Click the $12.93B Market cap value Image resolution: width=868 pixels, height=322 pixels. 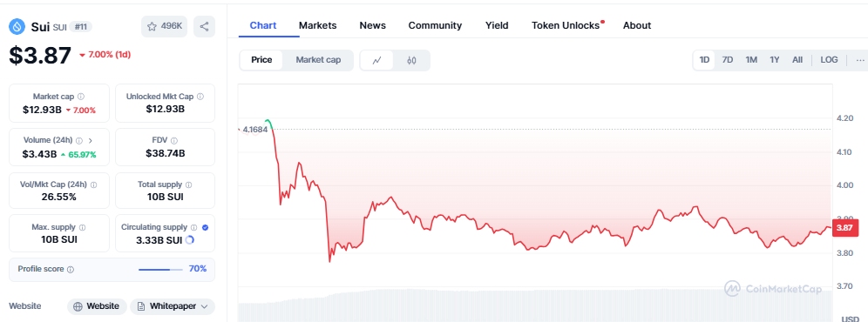tap(42, 110)
